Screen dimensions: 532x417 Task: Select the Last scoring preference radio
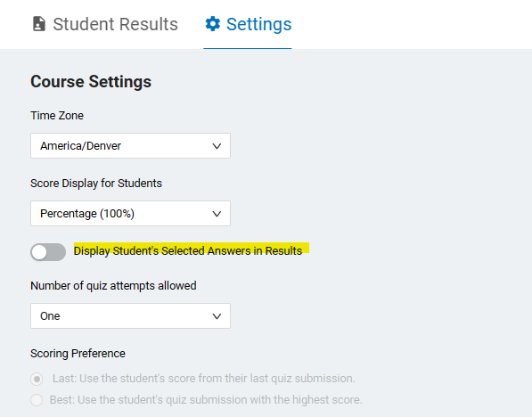pos(37,379)
